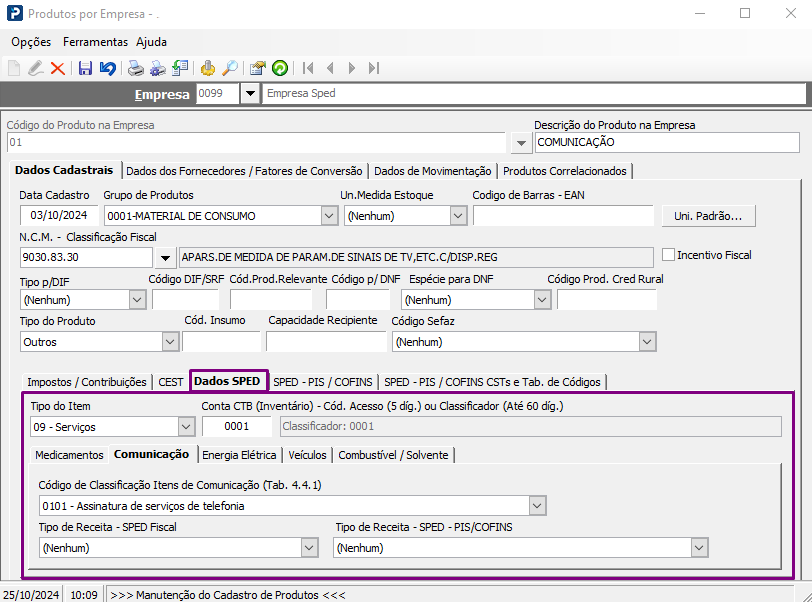The height and width of the screenshot is (602, 812).
Task: Click the Print icon in toolbar
Action: [135, 68]
